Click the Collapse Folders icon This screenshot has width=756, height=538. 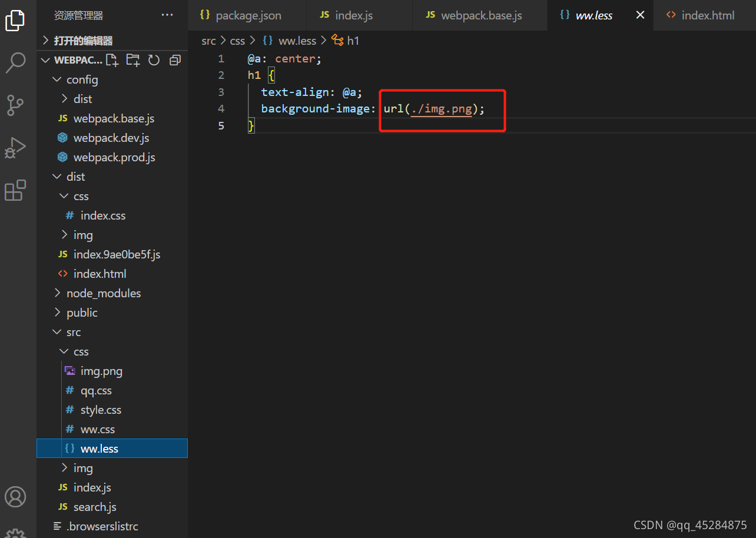click(x=175, y=60)
